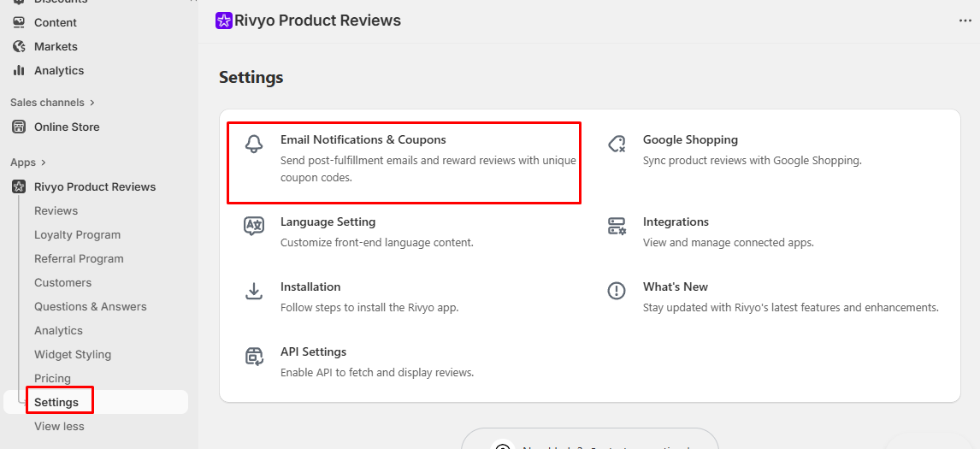The height and width of the screenshot is (449, 980).
Task: Click the Installation download icon
Action: pos(254,291)
